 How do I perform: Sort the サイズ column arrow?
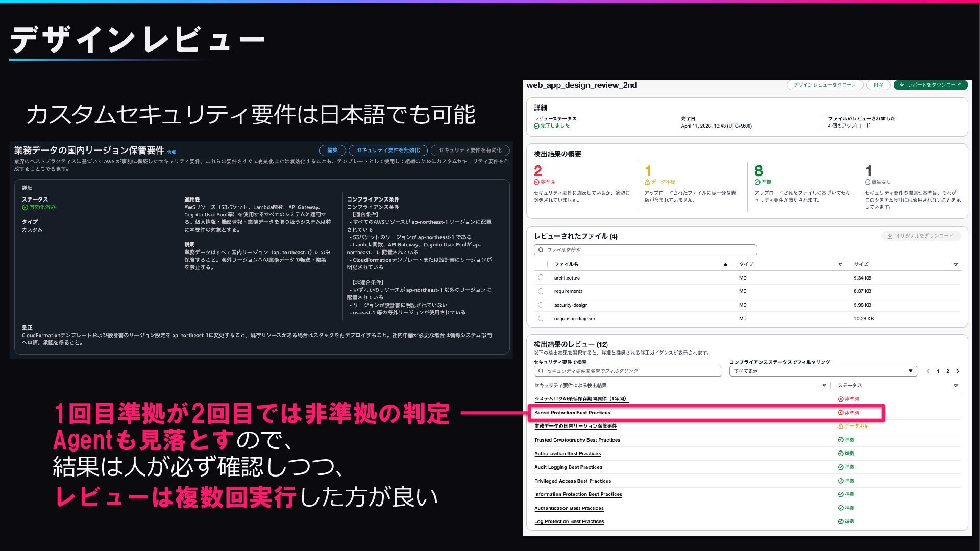click(955, 264)
